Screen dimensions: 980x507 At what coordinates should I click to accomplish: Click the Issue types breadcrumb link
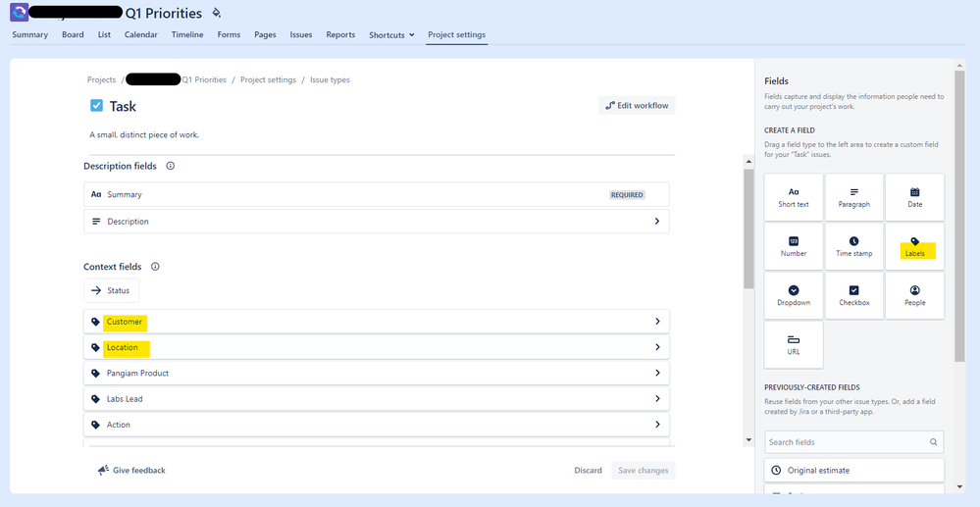tap(330, 80)
